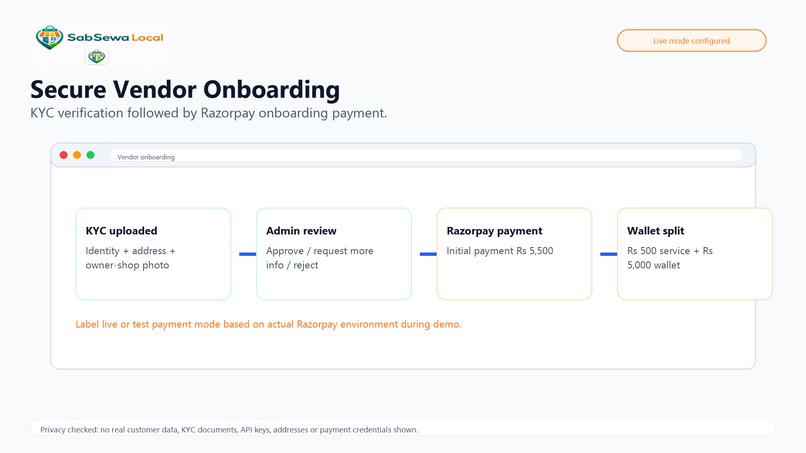Select the KYC uploaded card
This screenshot has height=453, width=806.
click(x=153, y=253)
